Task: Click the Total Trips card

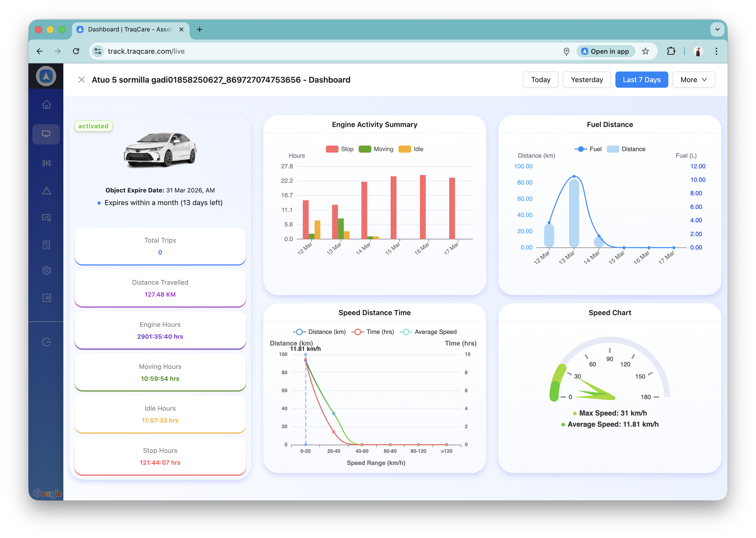Action: point(160,246)
